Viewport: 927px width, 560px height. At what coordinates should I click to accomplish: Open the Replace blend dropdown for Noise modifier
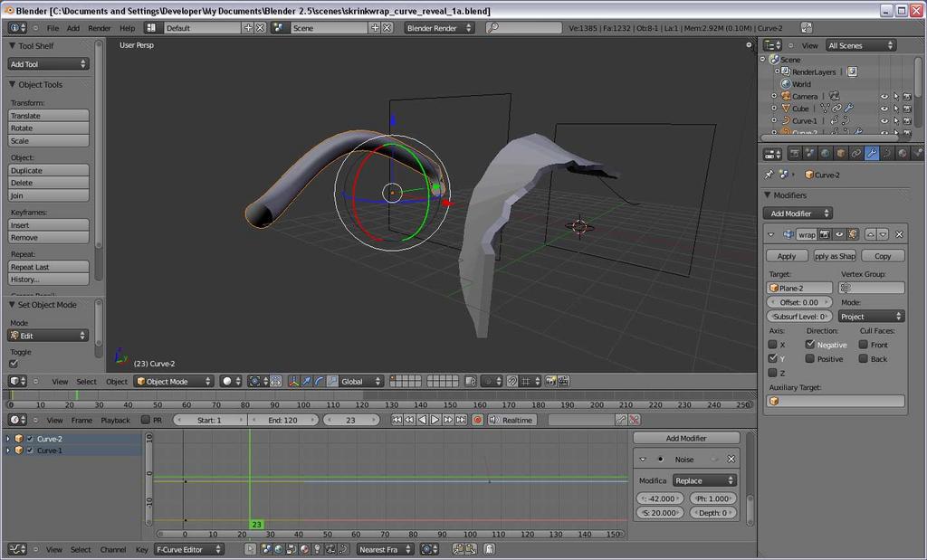704,481
